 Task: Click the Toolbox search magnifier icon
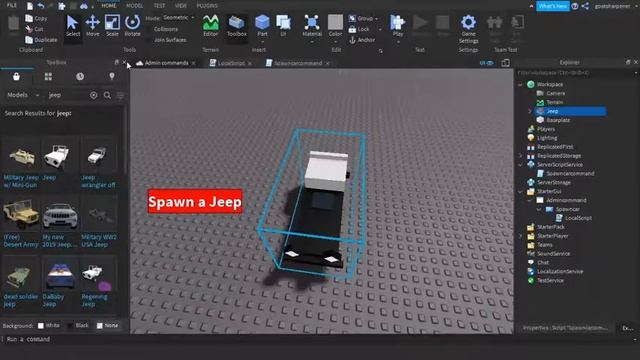pyautogui.click(x=107, y=95)
